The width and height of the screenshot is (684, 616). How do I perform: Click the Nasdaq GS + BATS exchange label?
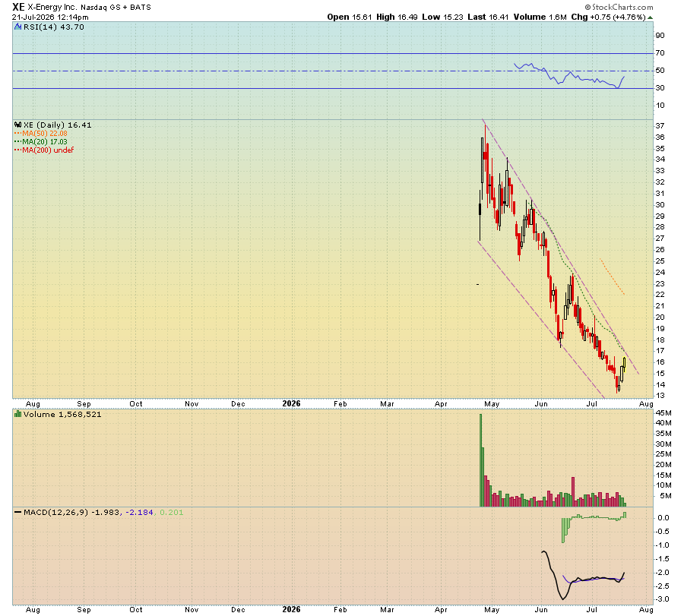116,8
